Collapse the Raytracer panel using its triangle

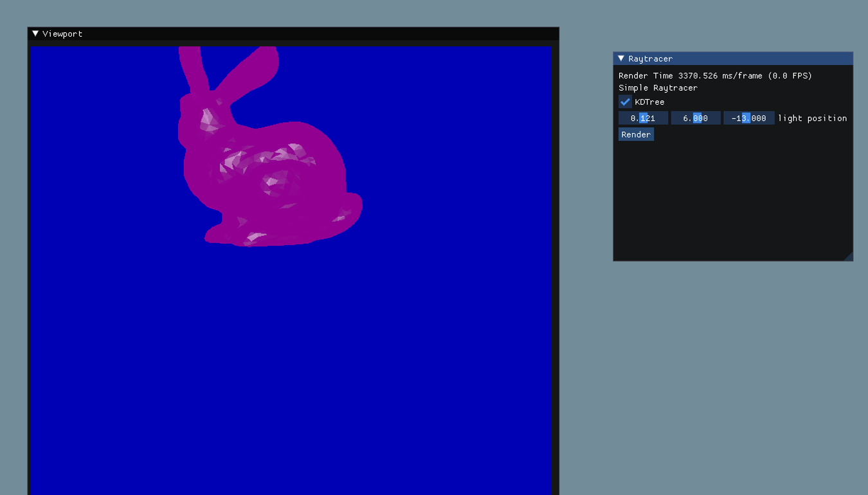[621, 59]
